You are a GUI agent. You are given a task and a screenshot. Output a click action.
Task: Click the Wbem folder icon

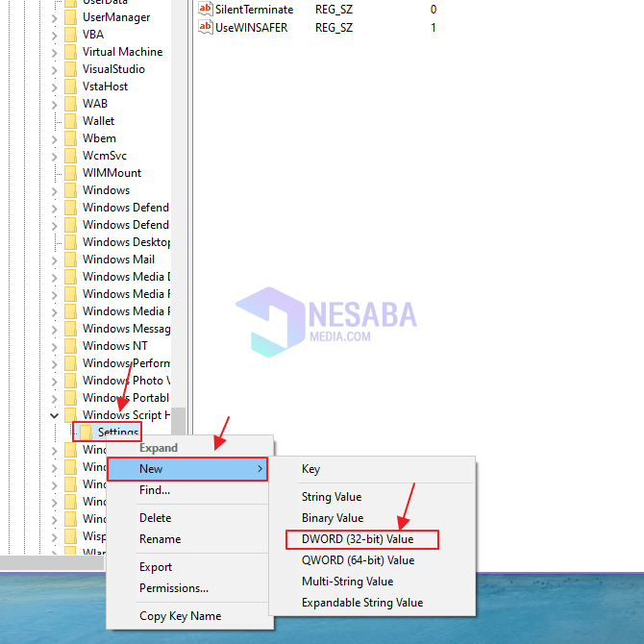(x=70, y=138)
